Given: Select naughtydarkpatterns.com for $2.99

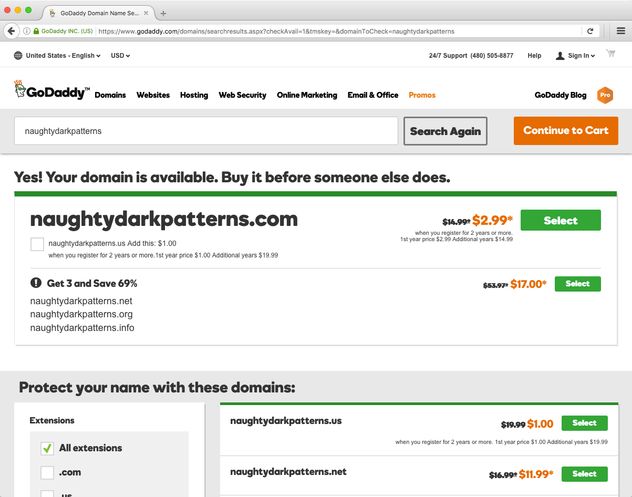Looking at the screenshot, I should pyautogui.click(x=560, y=220).
